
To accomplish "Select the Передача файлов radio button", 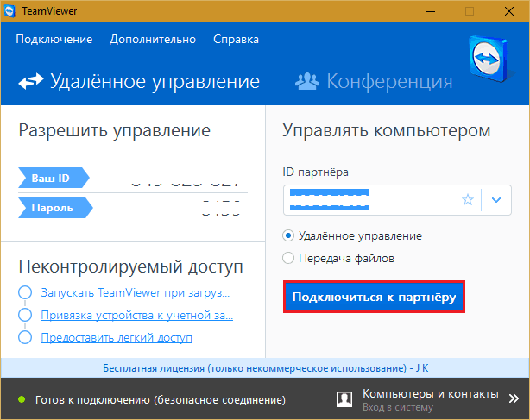I will pyautogui.click(x=288, y=257).
